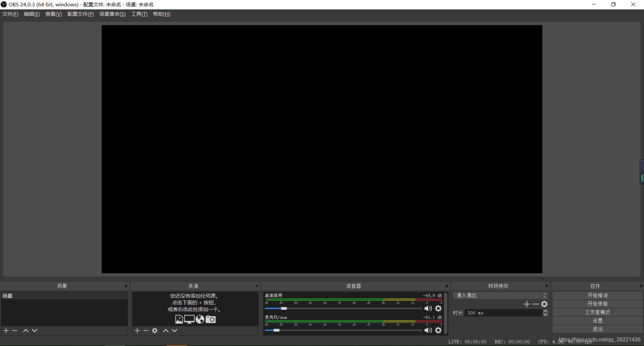Screen dimensions: 644x346
Task: Undock the 控件 panel
Action: [641, 286]
